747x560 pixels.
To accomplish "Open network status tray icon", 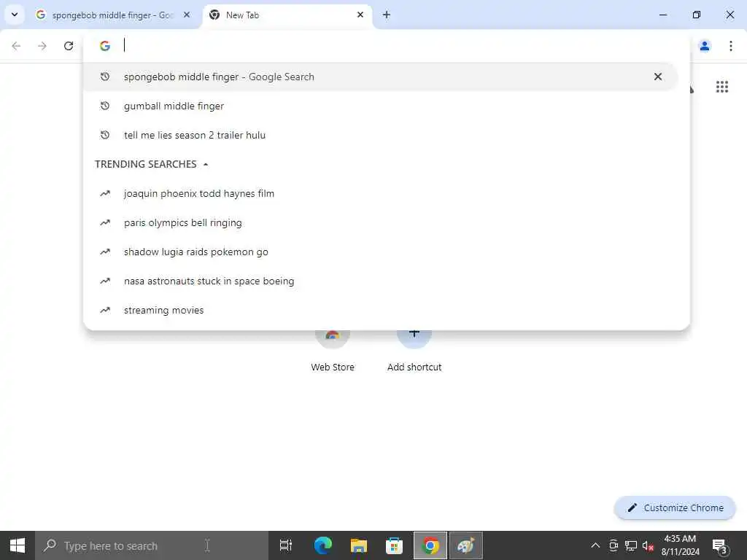I will pyautogui.click(x=631, y=545).
